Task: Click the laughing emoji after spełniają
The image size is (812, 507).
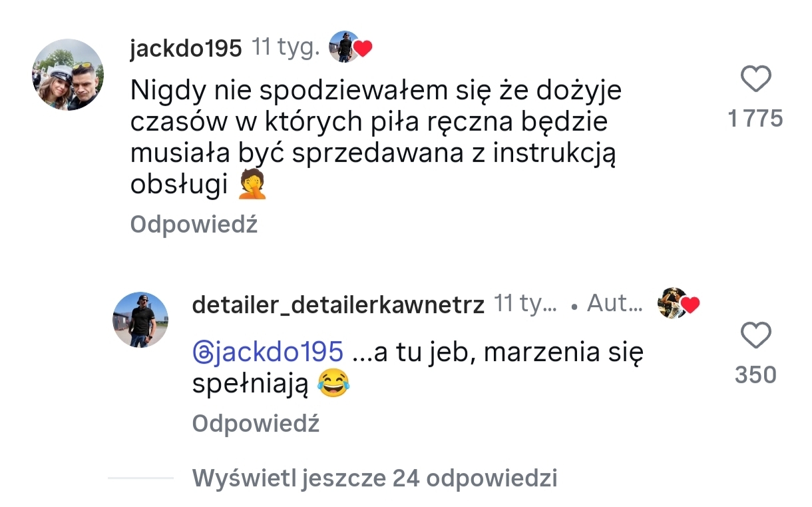Action: coord(333,384)
